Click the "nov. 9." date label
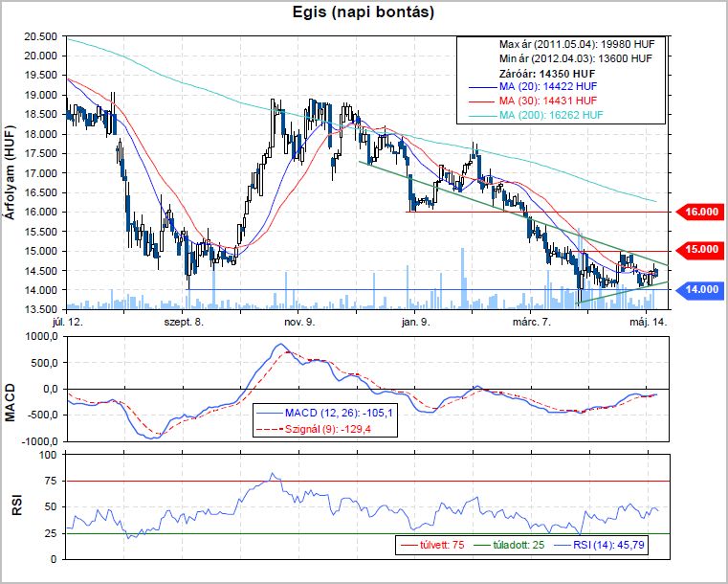728x584 pixels. click(299, 322)
